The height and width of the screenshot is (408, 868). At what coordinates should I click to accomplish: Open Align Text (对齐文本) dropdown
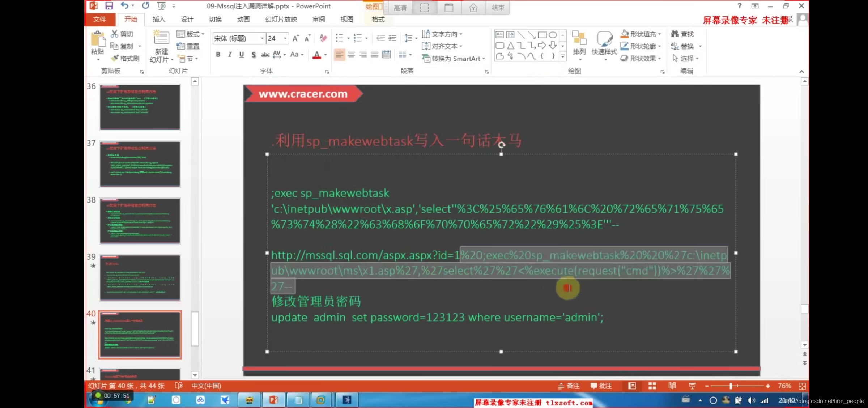pos(442,46)
